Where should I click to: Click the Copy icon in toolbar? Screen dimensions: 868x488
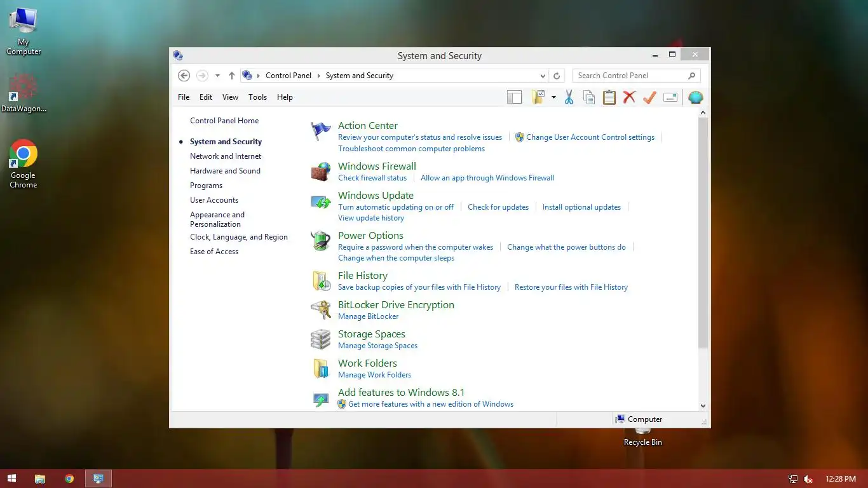(x=589, y=97)
